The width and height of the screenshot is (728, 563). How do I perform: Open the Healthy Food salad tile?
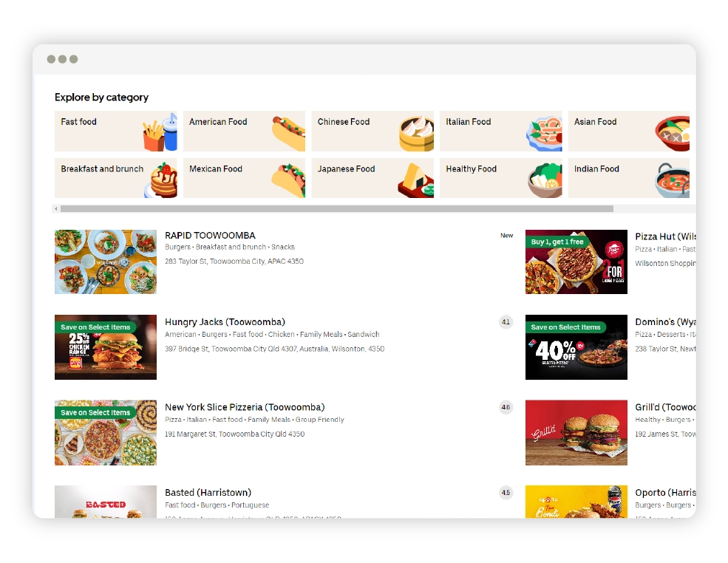501,178
